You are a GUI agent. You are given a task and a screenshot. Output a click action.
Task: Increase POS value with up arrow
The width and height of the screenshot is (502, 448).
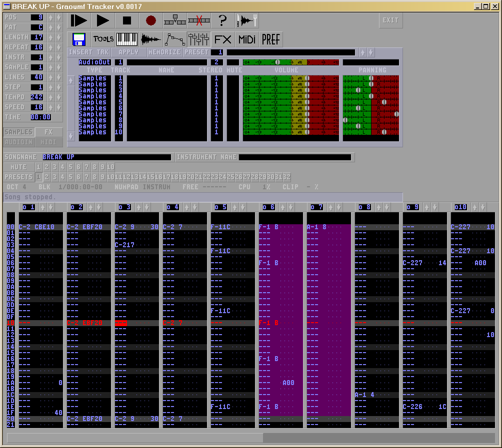pos(50,17)
